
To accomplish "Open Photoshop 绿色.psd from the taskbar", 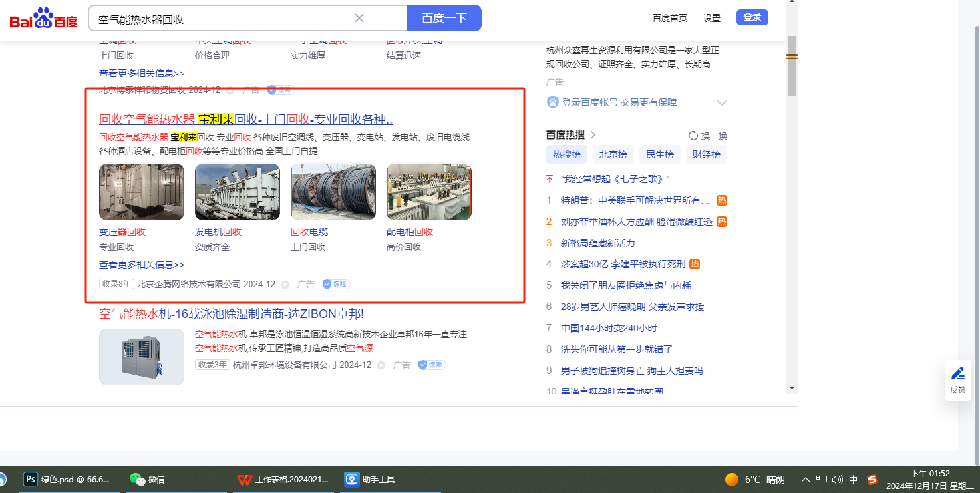I will pyautogui.click(x=67, y=479).
